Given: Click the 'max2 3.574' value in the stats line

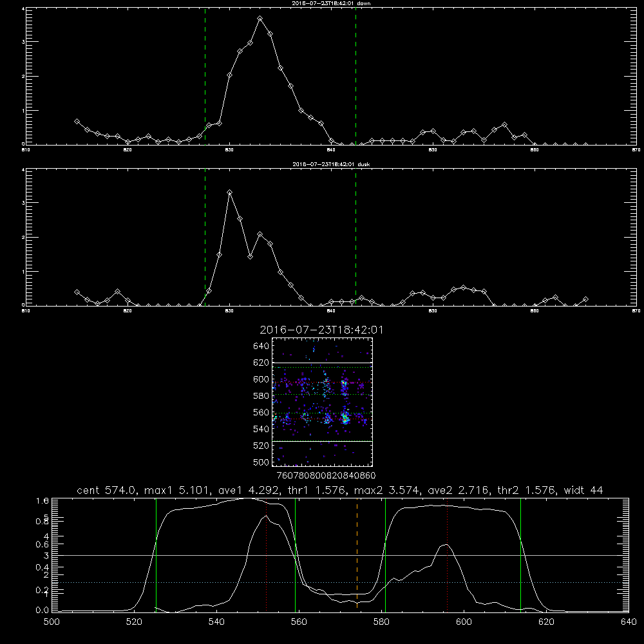Looking at the screenshot, I should (x=386, y=490).
